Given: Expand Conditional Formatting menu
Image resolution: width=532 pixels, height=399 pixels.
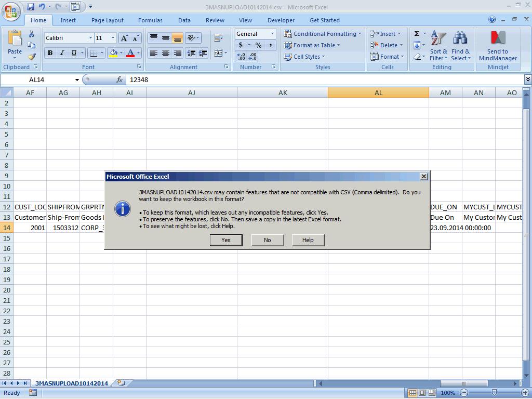Looking at the screenshot, I should pyautogui.click(x=323, y=34).
